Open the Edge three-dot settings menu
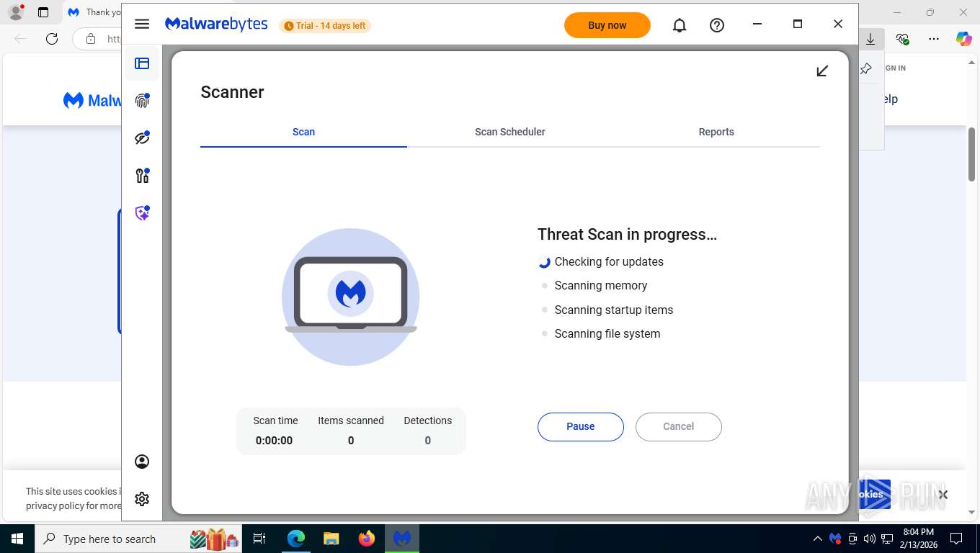Image resolution: width=980 pixels, height=553 pixels. 933,39
